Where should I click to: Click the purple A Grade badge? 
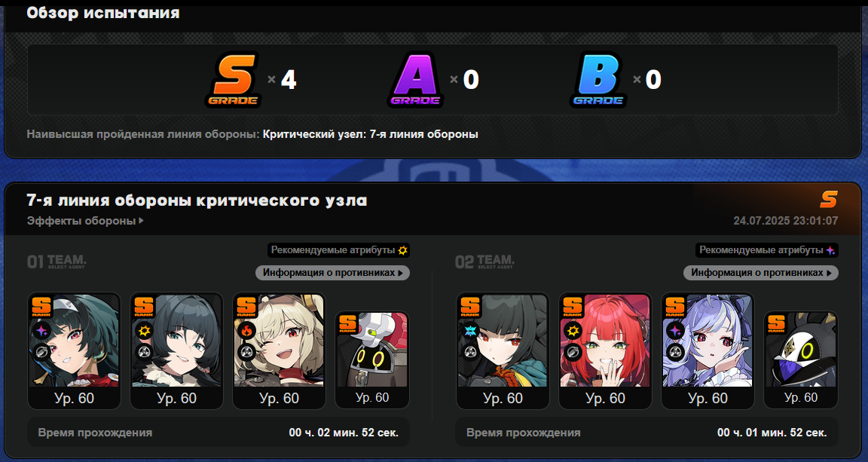pos(415,79)
